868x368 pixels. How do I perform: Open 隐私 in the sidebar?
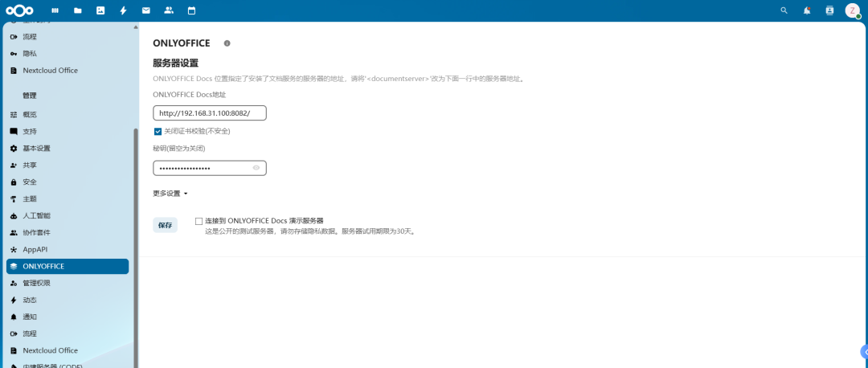(68, 54)
